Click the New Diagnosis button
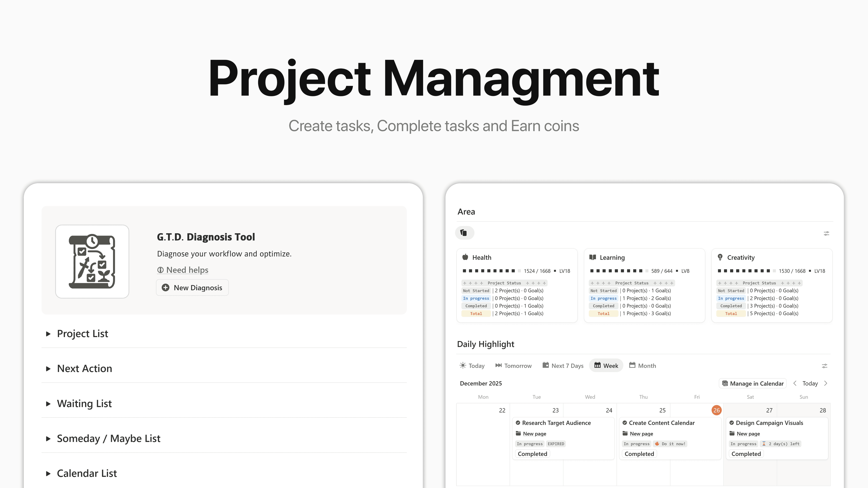868x488 pixels. 192,288
